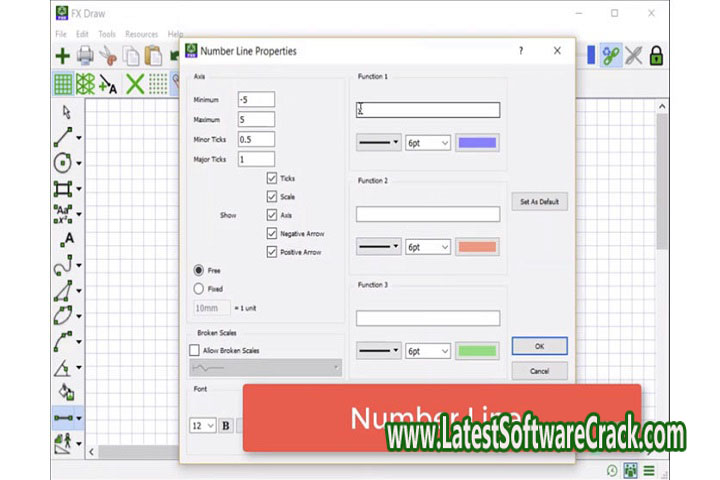Viewport: 720px width, 480px height.
Task: Select the arrow pointer tool
Action: [x=66, y=111]
